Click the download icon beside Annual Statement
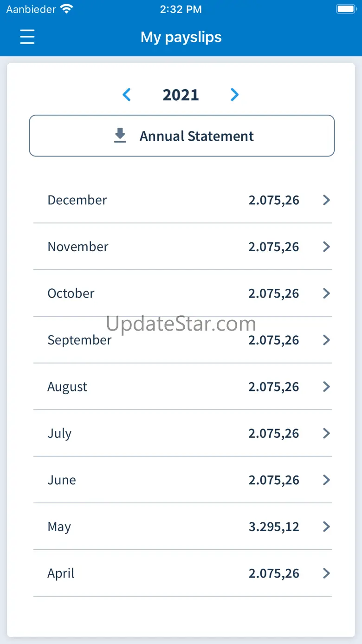Viewport: 362px width, 644px height. 120,136
